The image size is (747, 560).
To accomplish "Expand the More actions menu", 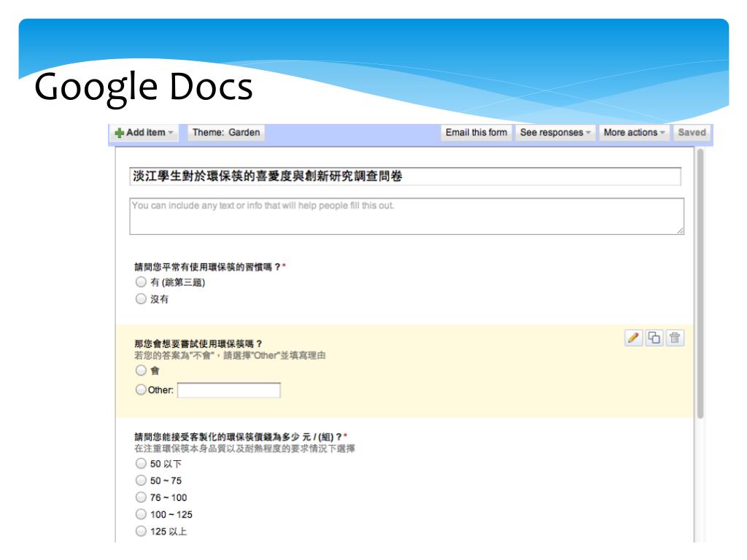I will point(634,133).
